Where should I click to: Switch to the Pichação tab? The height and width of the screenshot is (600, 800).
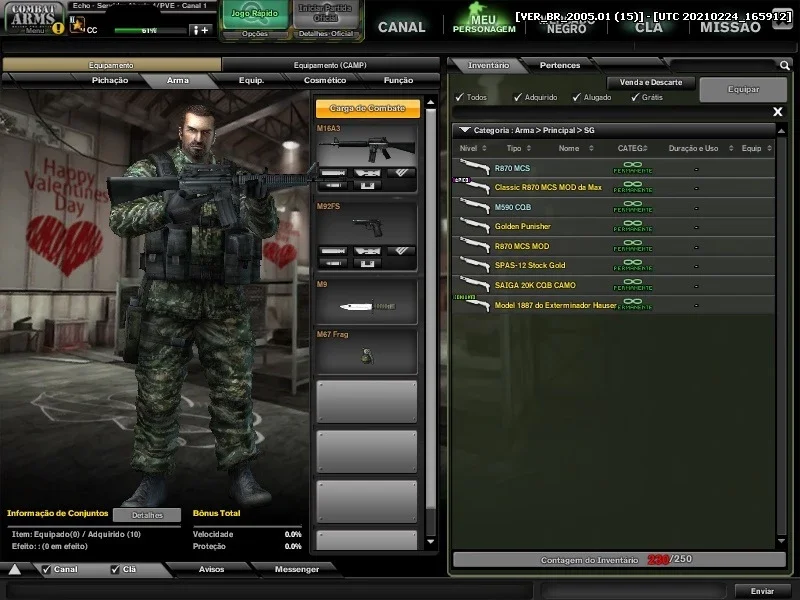110,80
